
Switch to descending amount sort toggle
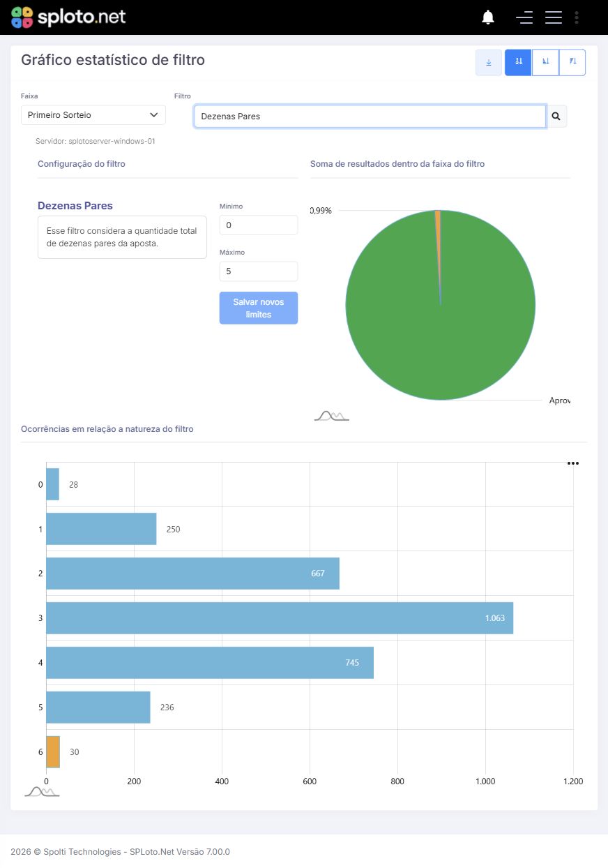(572, 62)
